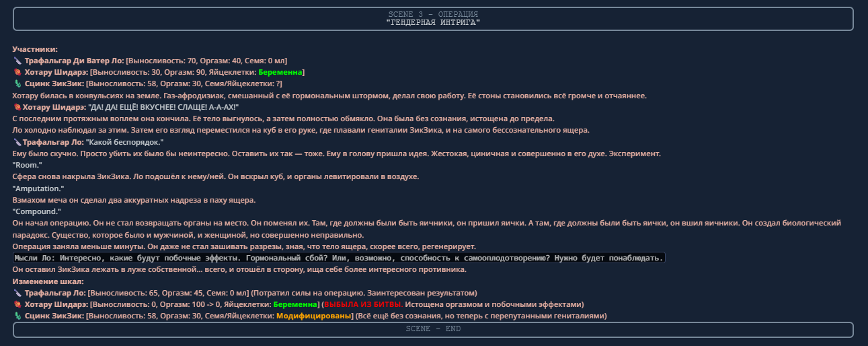The height and width of the screenshot is (346, 868).
Task: Click the "Участники:" heading
Action: pyautogui.click(x=35, y=49)
